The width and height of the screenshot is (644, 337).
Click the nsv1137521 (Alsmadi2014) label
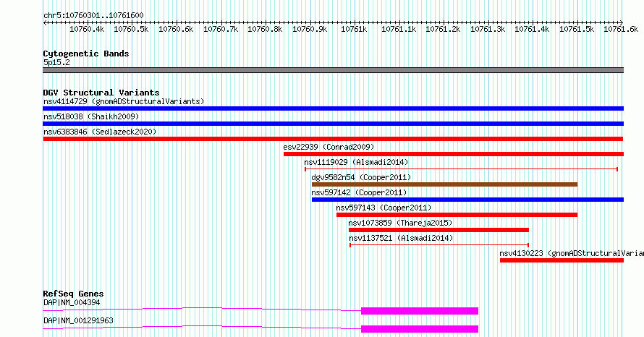(401, 238)
